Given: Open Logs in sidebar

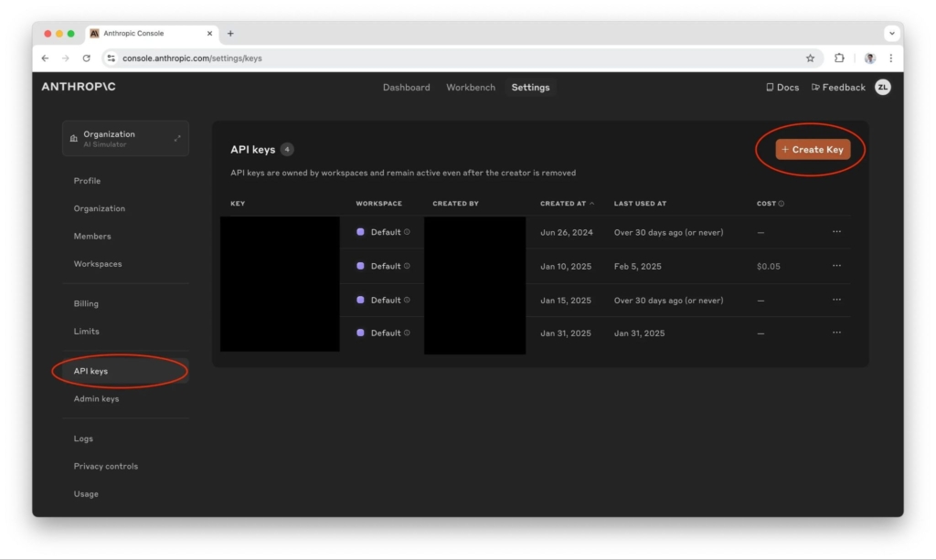Looking at the screenshot, I should [x=83, y=438].
